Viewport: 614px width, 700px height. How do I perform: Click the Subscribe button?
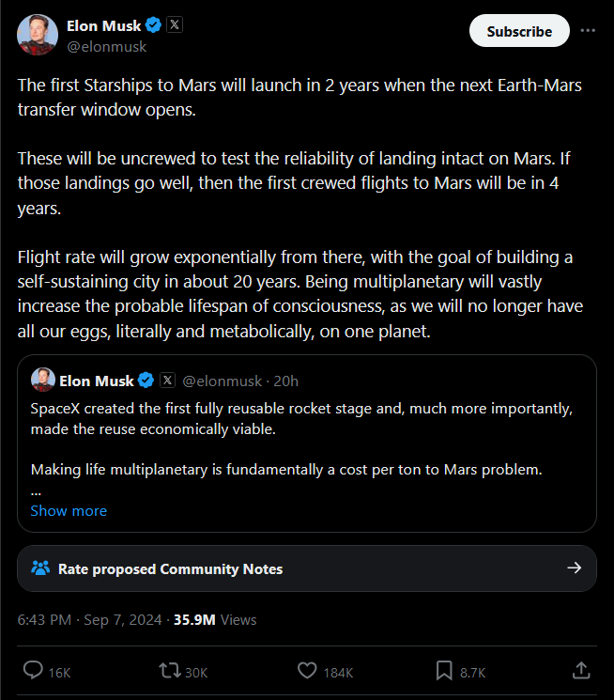[519, 31]
